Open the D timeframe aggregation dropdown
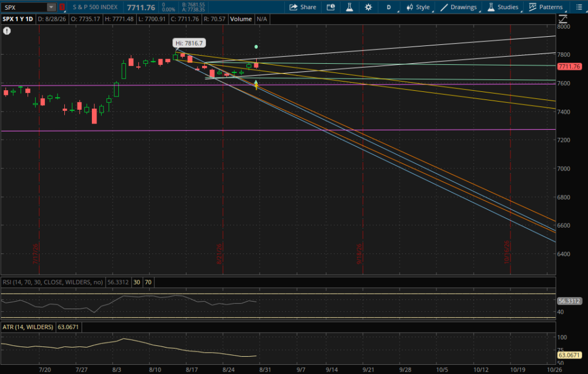Image resolution: width=588 pixels, height=374 pixels. pos(390,7)
